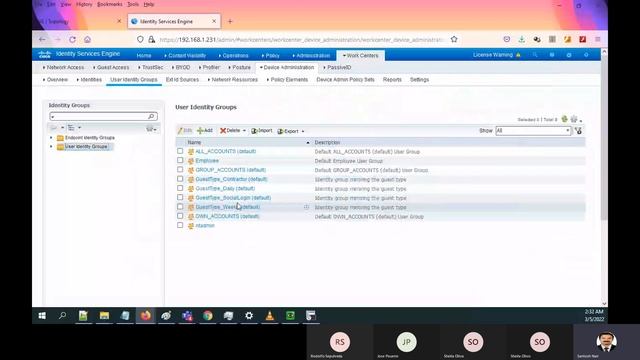Image resolution: width=640 pixels, height=360 pixels.
Task: Open Firefox downloads panel
Action: click(522, 39)
